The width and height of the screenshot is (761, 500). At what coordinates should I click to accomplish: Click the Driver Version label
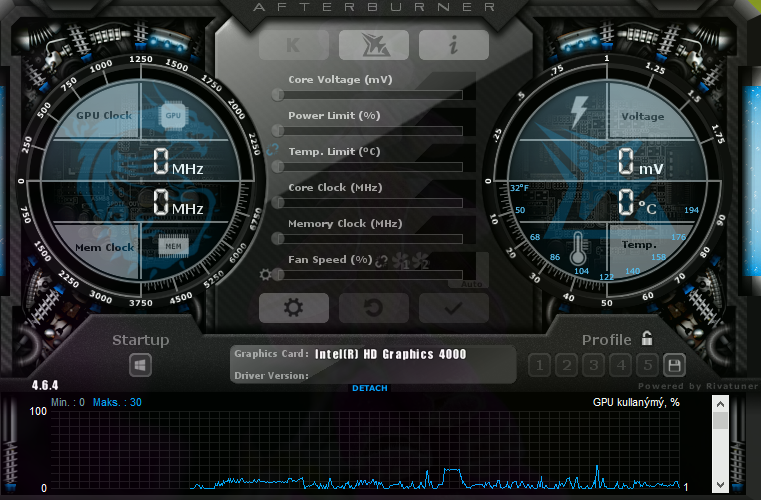click(x=271, y=376)
